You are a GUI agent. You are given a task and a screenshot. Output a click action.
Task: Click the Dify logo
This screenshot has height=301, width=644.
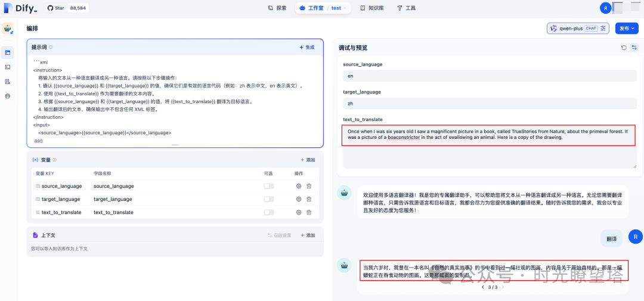pos(20,8)
